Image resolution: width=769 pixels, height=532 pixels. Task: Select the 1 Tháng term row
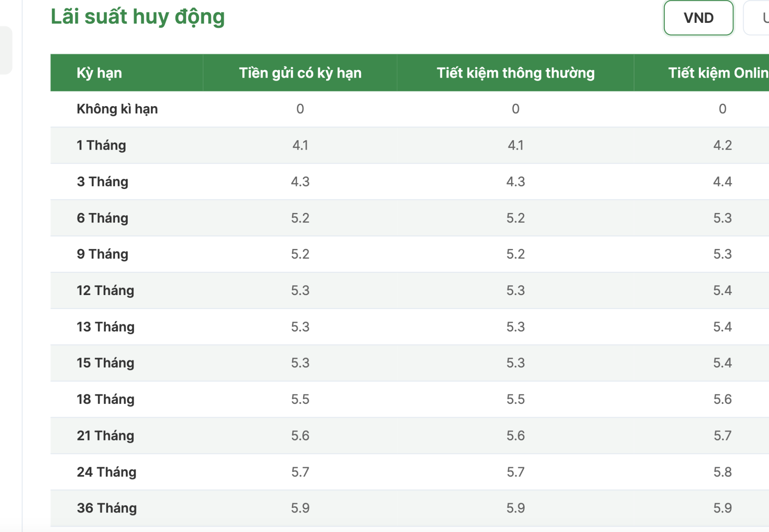(x=101, y=145)
